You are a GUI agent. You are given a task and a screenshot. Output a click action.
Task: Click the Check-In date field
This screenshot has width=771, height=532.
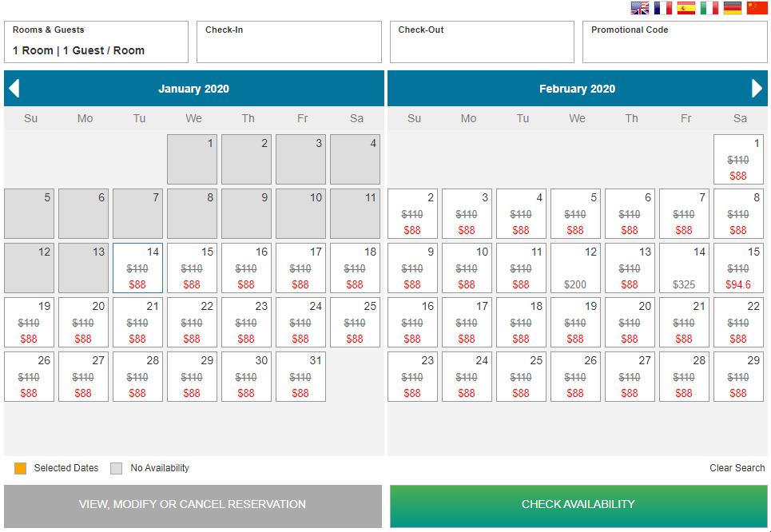click(x=289, y=42)
